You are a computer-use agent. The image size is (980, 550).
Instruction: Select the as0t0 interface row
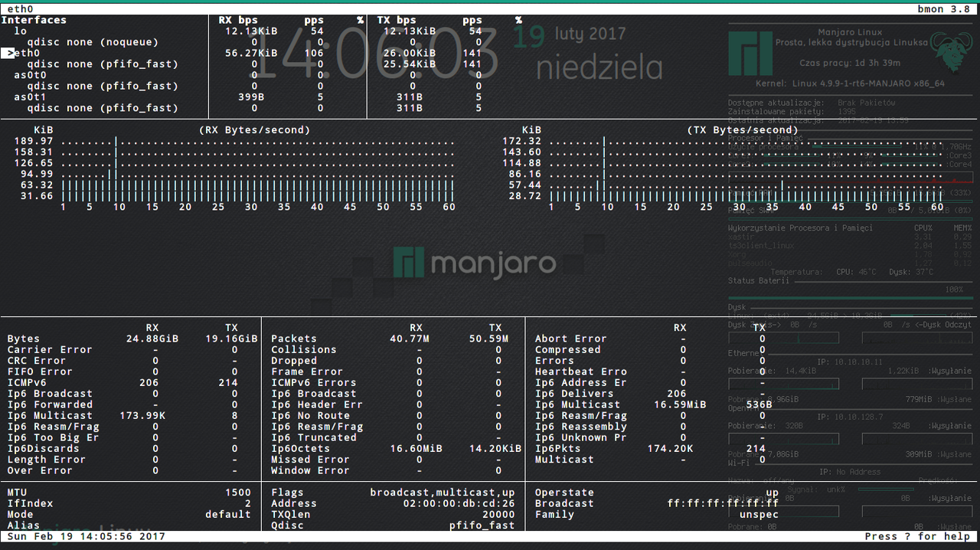[x=30, y=75]
